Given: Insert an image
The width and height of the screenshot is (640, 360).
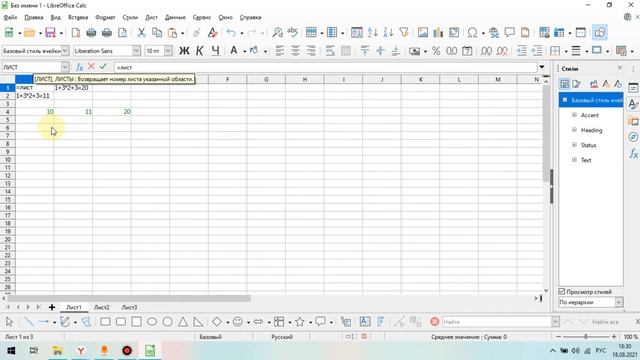Looking at the screenshot, I should point(423,33).
